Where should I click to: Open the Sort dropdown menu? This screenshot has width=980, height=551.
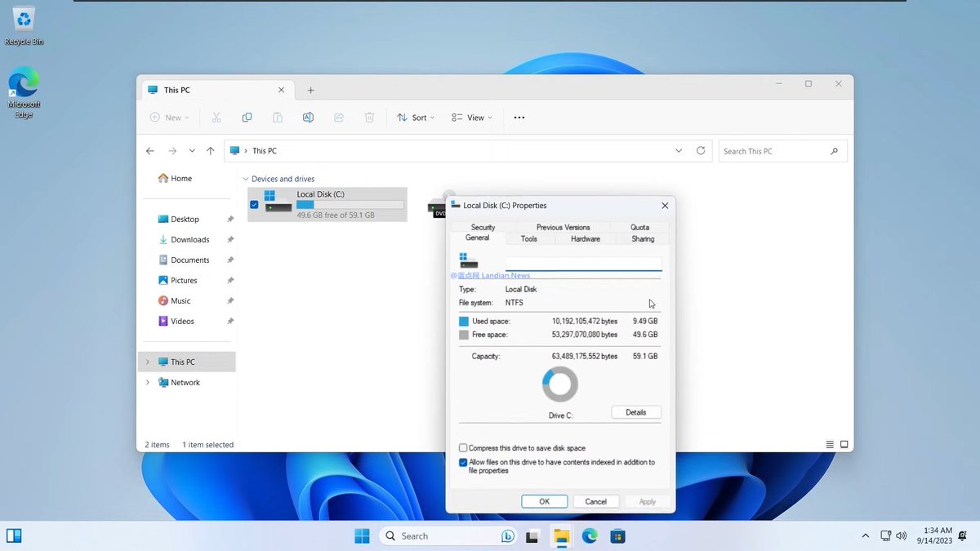pyautogui.click(x=415, y=117)
